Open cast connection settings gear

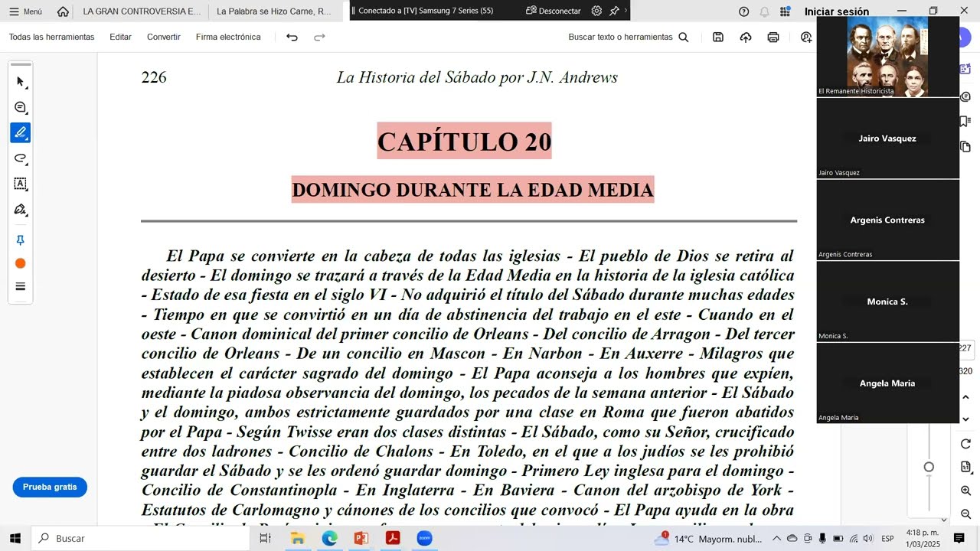[x=596, y=11]
